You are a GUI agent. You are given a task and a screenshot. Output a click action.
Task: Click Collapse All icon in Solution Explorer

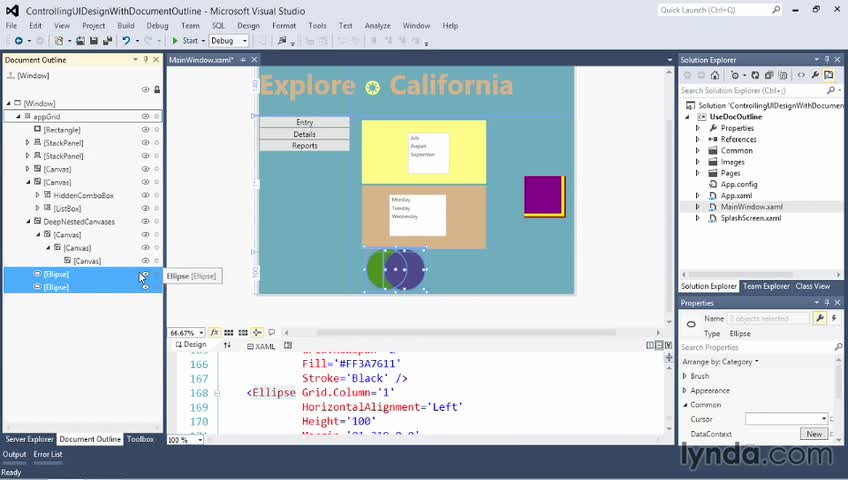(768, 75)
